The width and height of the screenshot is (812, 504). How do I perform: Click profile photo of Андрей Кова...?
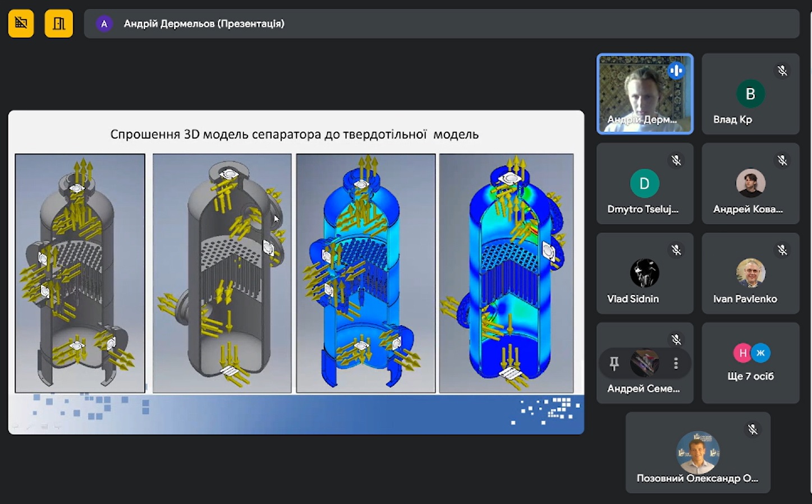[x=750, y=183]
